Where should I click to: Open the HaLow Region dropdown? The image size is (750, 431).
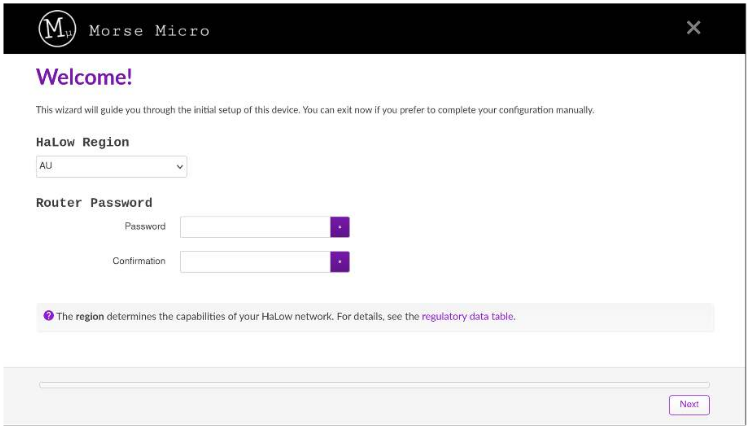coord(110,167)
